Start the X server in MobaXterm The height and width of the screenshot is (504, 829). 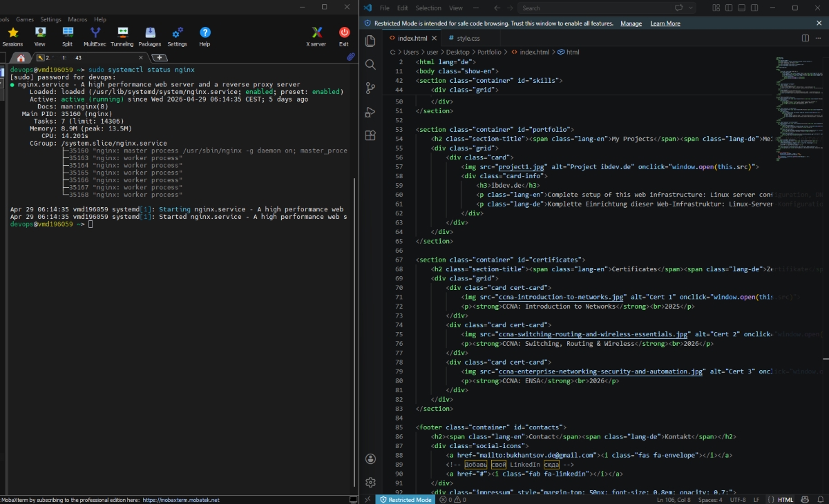tap(316, 37)
